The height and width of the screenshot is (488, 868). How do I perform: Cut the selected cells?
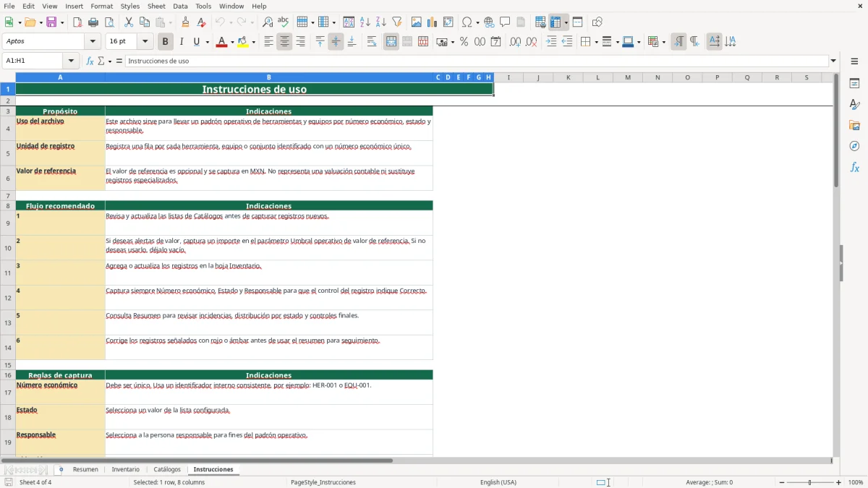(129, 22)
